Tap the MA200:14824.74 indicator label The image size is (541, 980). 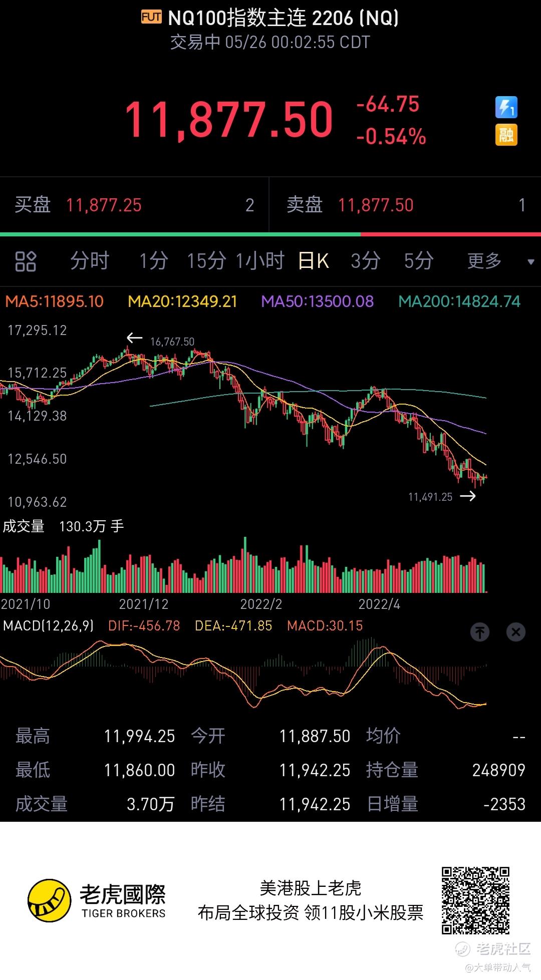(459, 301)
